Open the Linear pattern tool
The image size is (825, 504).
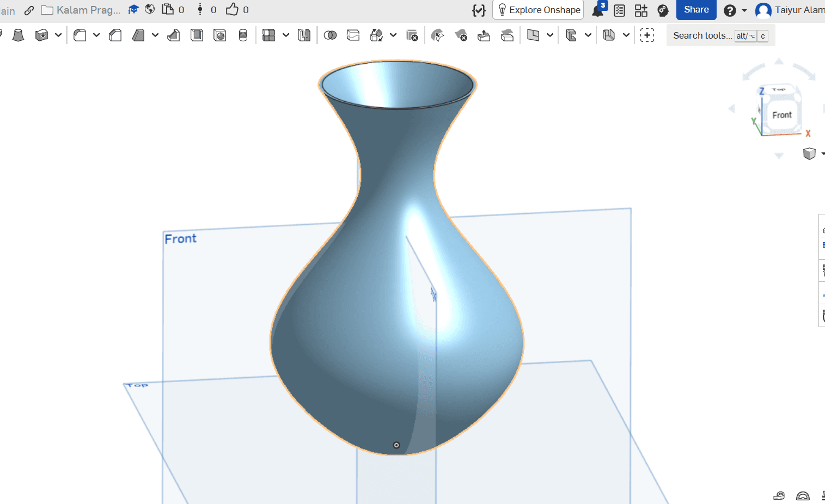pyautogui.click(x=269, y=35)
